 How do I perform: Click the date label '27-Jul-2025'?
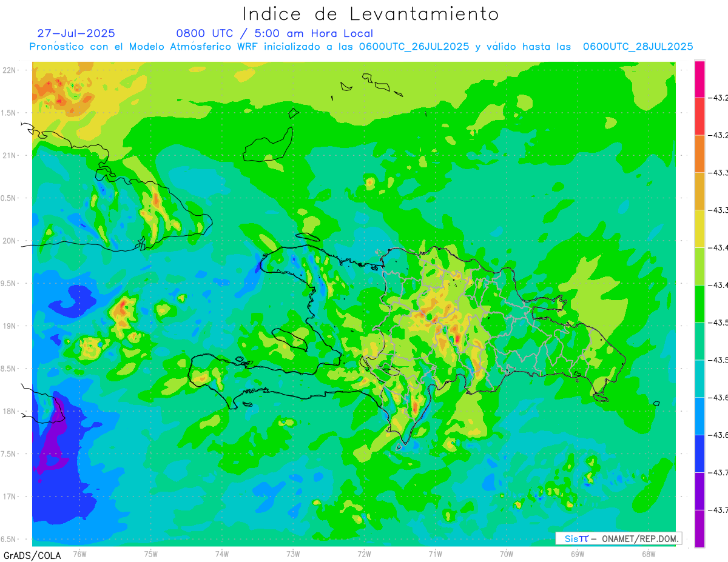pyautogui.click(x=76, y=33)
